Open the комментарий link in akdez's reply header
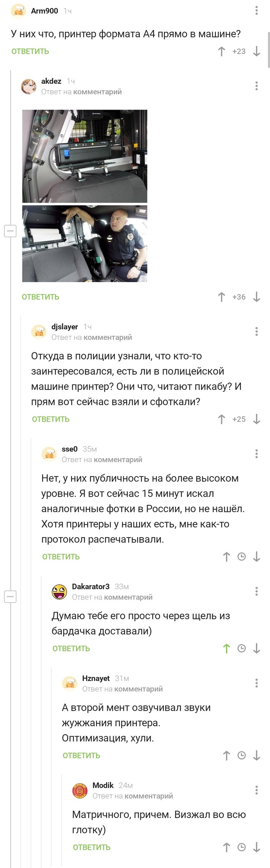The height and width of the screenshot is (868, 270). pos(98,92)
